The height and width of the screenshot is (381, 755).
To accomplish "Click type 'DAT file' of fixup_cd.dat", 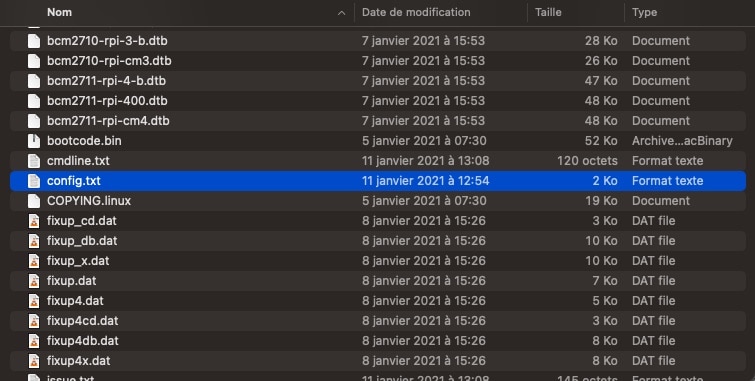I will [653, 221].
